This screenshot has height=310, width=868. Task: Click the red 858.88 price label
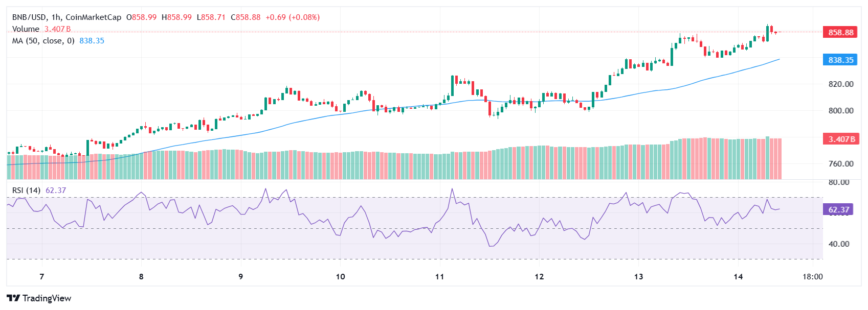point(841,32)
